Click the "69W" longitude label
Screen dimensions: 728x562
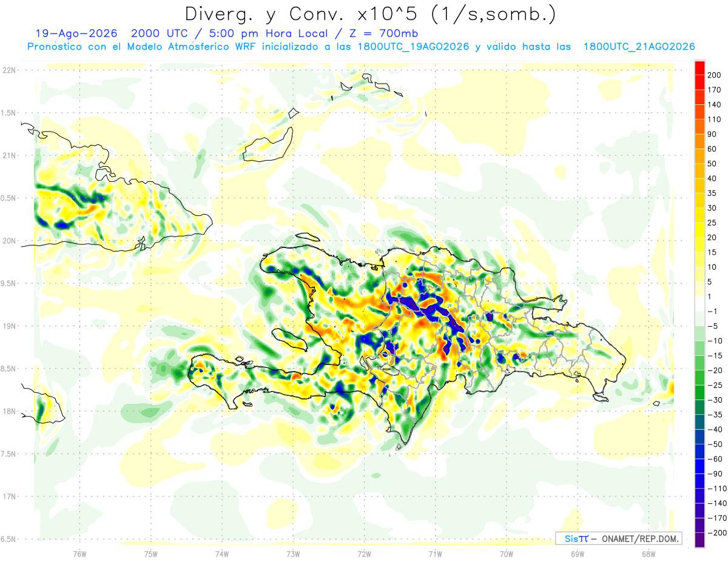click(577, 554)
